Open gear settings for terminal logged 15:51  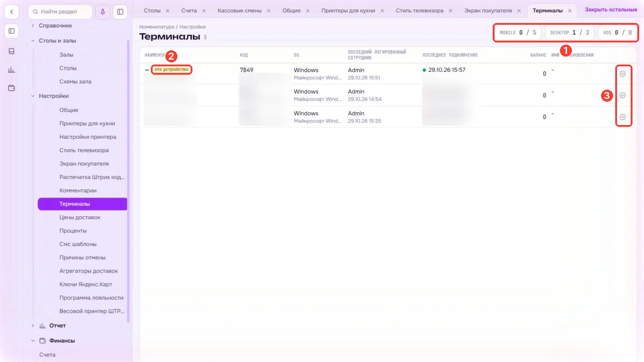(622, 74)
